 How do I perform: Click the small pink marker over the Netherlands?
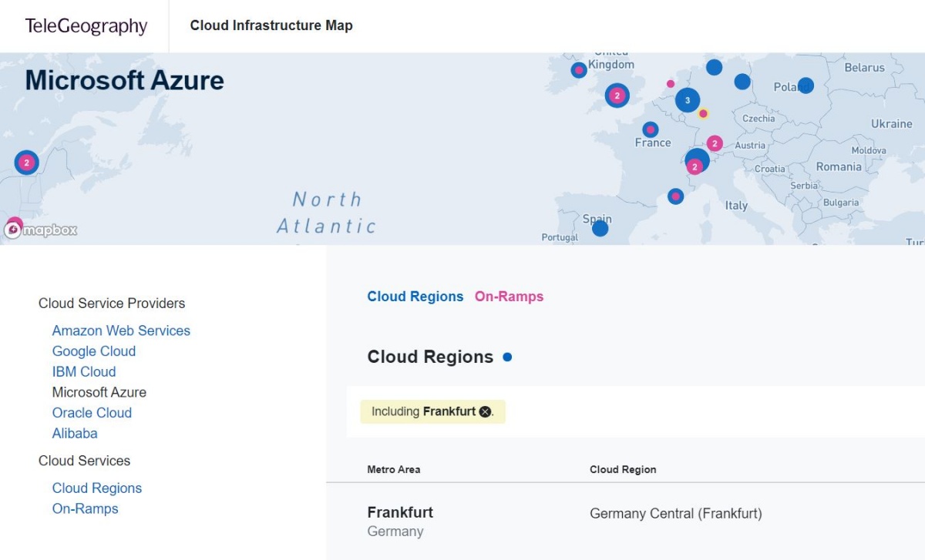tap(671, 84)
